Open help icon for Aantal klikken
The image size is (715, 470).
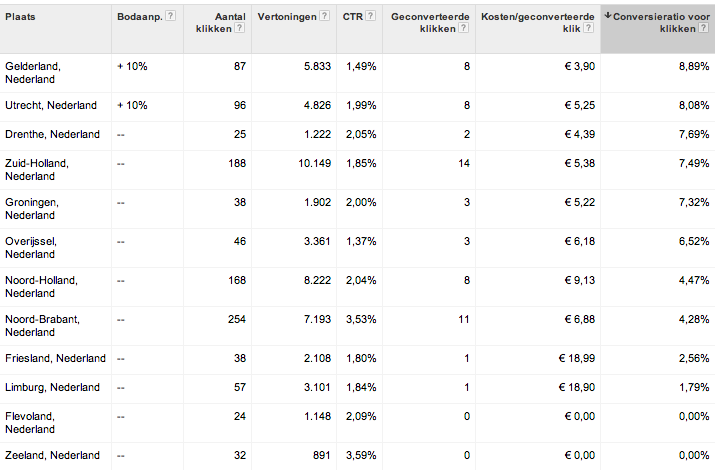[239, 30]
